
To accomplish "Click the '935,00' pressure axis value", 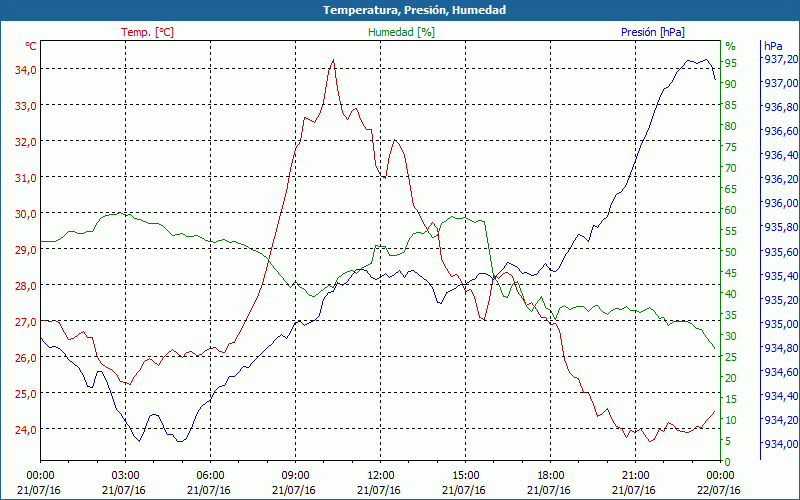I will point(781,324).
